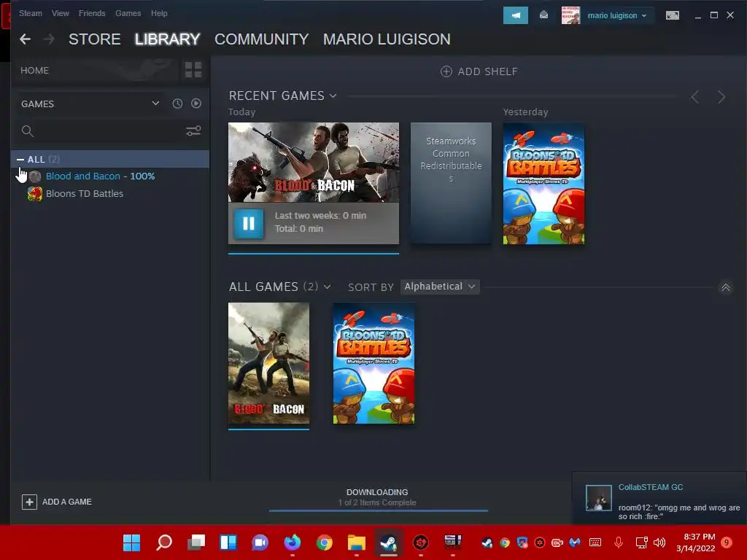Click the download progress bar
Screen dimensions: 747x560
point(379,510)
